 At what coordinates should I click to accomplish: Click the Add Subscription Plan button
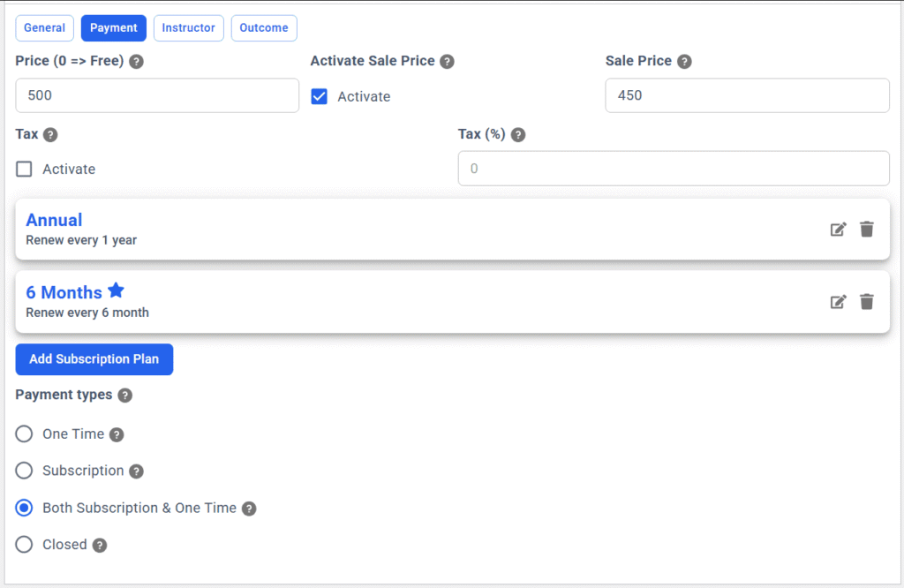[x=94, y=359]
